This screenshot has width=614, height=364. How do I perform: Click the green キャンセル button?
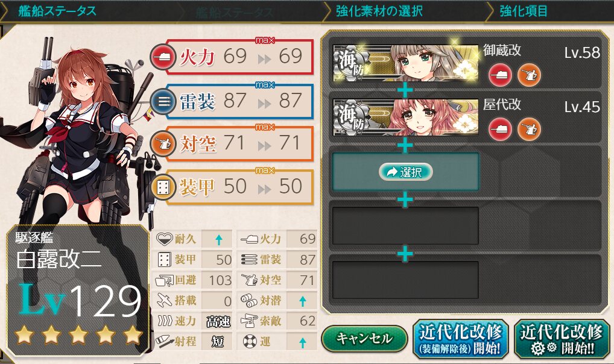pyautogui.click(x=364, y=339)
